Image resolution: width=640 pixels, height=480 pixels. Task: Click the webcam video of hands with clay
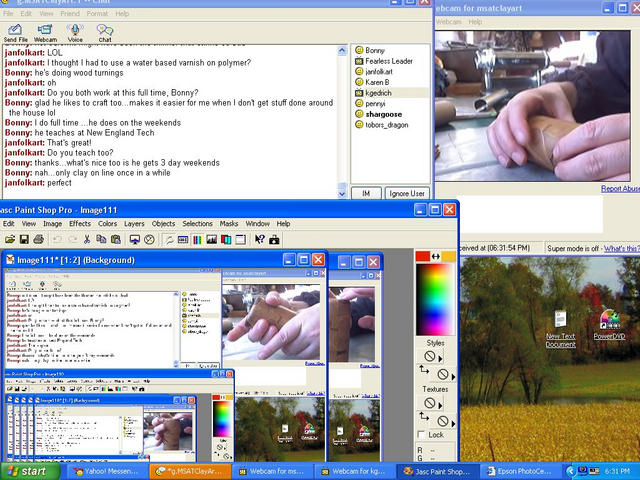click(532, 106)
